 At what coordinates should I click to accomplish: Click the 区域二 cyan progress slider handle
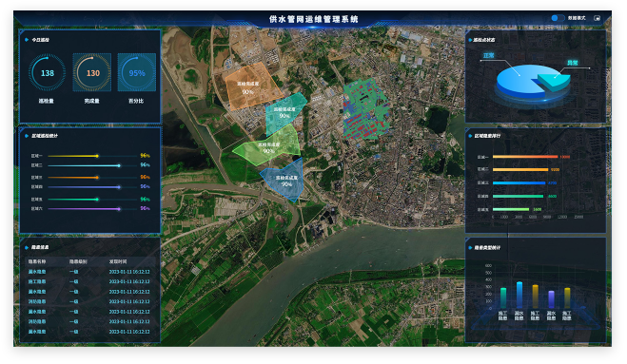119,165
